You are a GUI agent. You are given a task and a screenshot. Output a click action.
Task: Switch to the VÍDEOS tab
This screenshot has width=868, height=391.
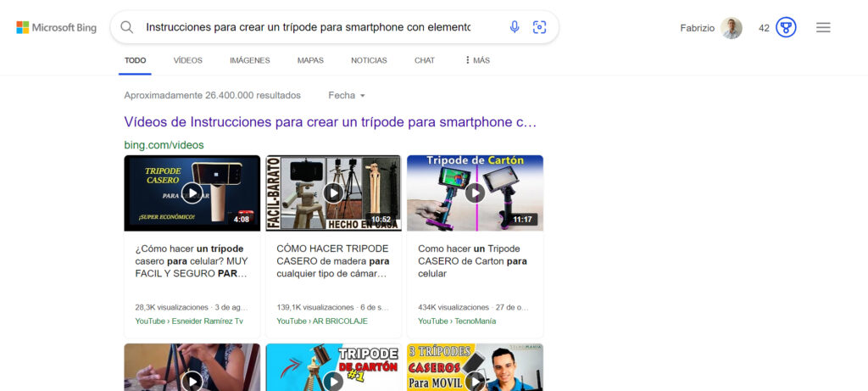pyautogui.click(x=187, y=60)
